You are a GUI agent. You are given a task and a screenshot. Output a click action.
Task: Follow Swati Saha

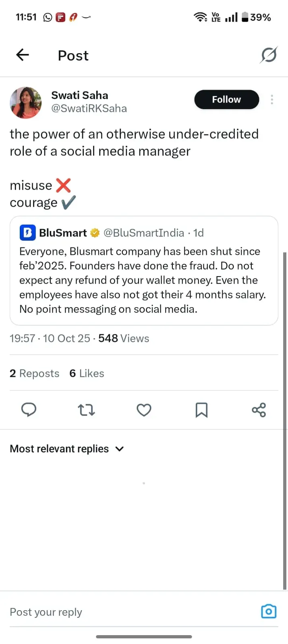coord(226,99)
